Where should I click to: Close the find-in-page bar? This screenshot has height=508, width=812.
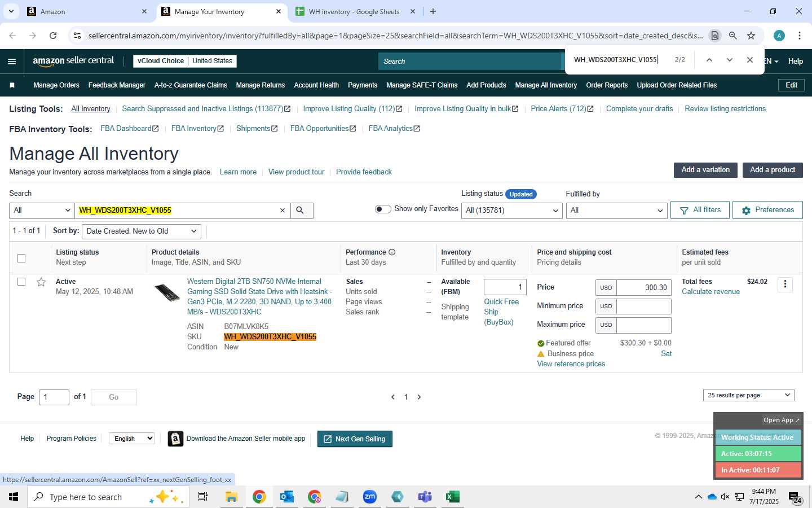pos(750,60)
